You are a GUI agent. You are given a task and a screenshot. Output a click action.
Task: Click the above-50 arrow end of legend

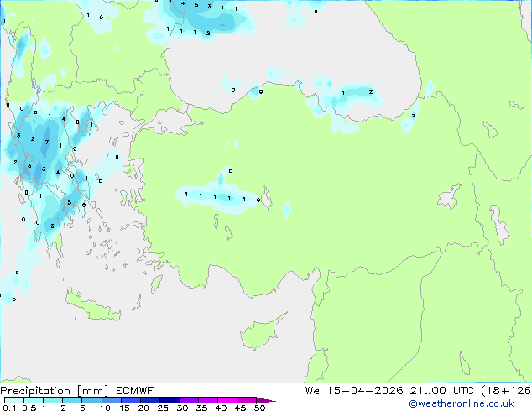[x=266, y=400]
